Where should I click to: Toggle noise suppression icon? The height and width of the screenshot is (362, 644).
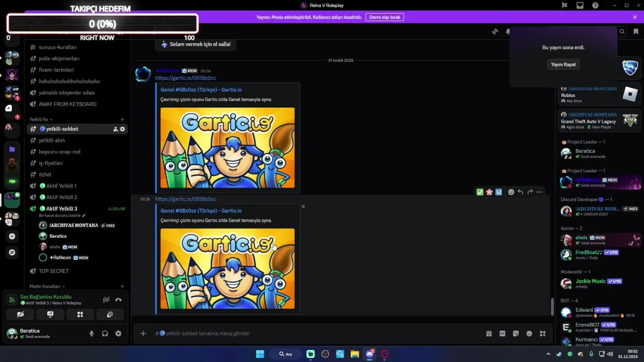[106, 300]
